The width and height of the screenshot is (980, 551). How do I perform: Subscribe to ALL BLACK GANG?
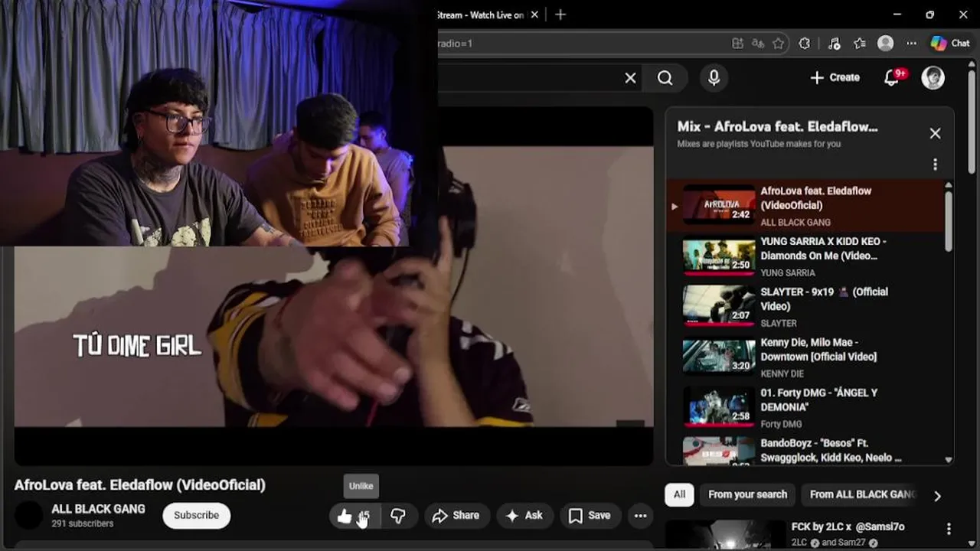click(x=196, y=515)
